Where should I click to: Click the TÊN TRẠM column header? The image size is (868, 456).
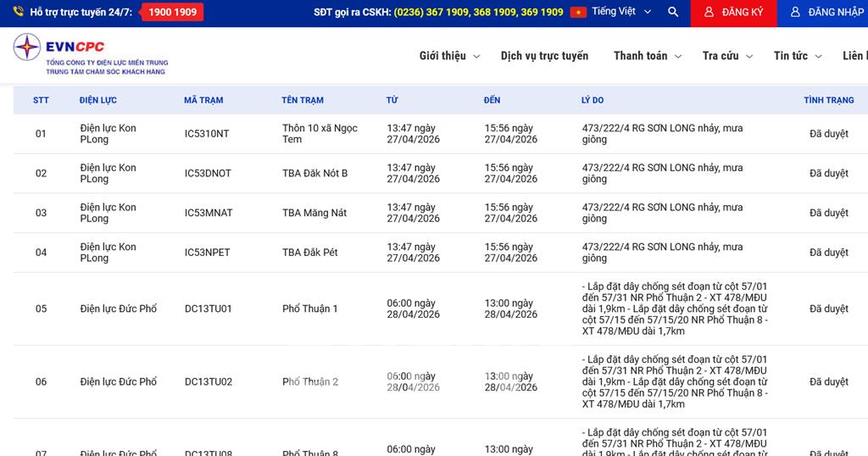[x=303, y=100]
